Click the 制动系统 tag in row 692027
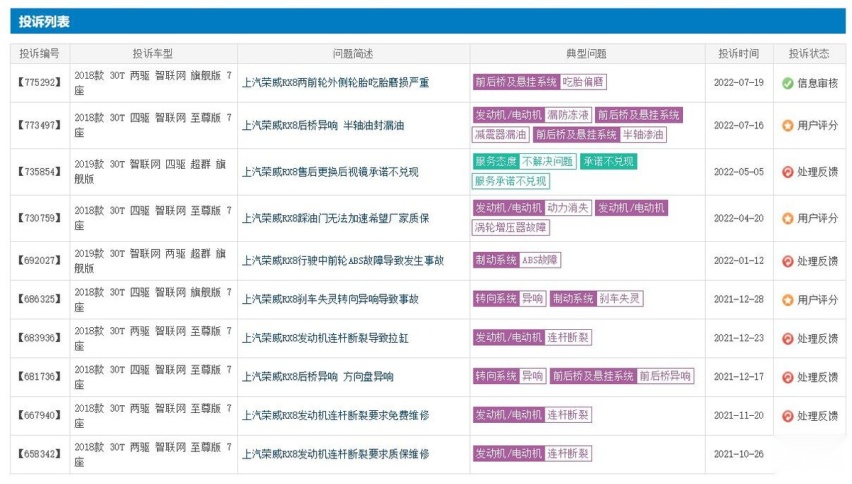852x484 pixels. click(496, 260)
